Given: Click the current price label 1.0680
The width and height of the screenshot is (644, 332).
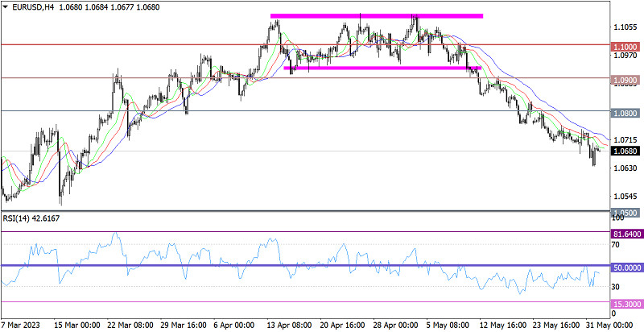Looking at the screenshot, I should point(625,151).
